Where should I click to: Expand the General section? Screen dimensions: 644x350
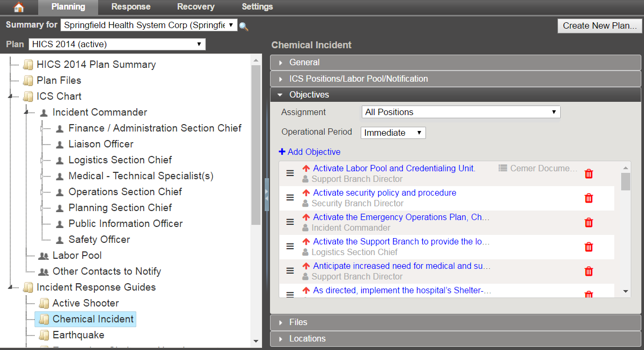tap(304, 63)
